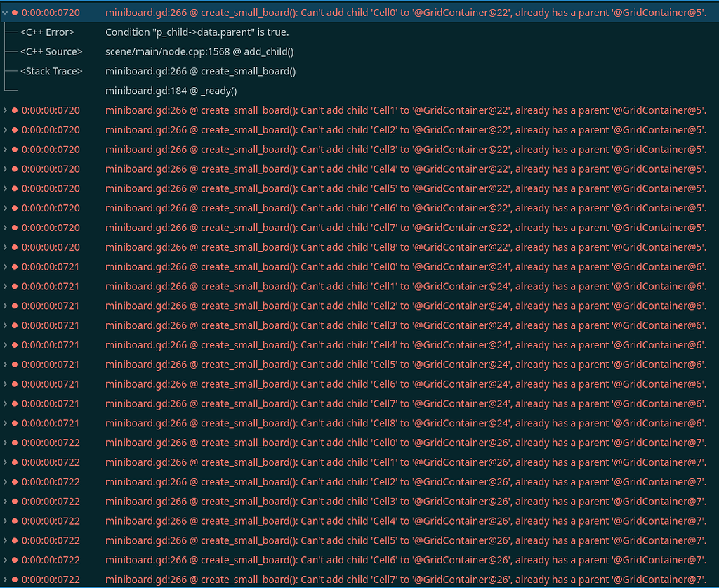719x588 pixels.
Task: Select the error dot on the Cell3 GridContainer@22 row
Action: [15, 150]
